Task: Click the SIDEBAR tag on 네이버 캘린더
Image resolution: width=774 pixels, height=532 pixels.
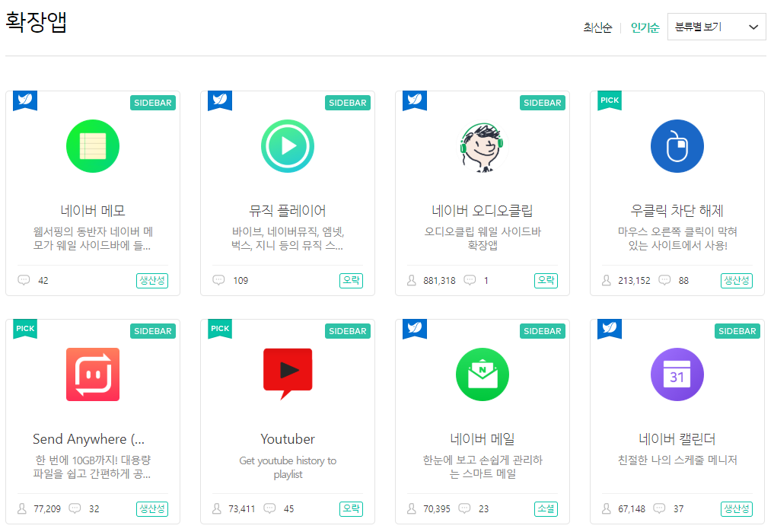Action: pyautogui.click(x=737, y=331)
